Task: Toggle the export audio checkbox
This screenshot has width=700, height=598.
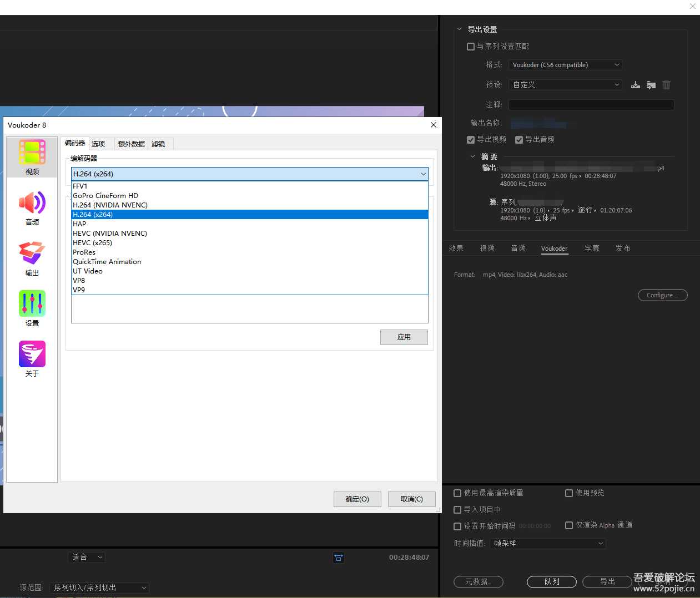Action: pos(519,140)
